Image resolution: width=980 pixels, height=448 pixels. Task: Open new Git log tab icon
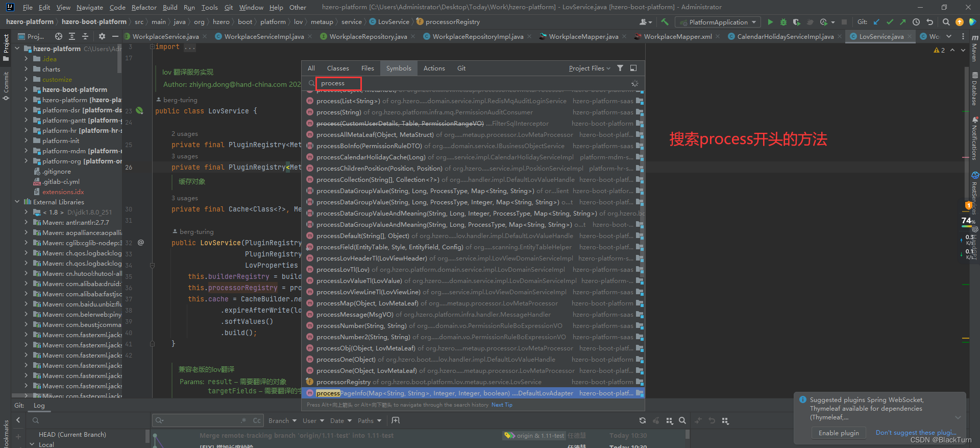tap(396, 420)
